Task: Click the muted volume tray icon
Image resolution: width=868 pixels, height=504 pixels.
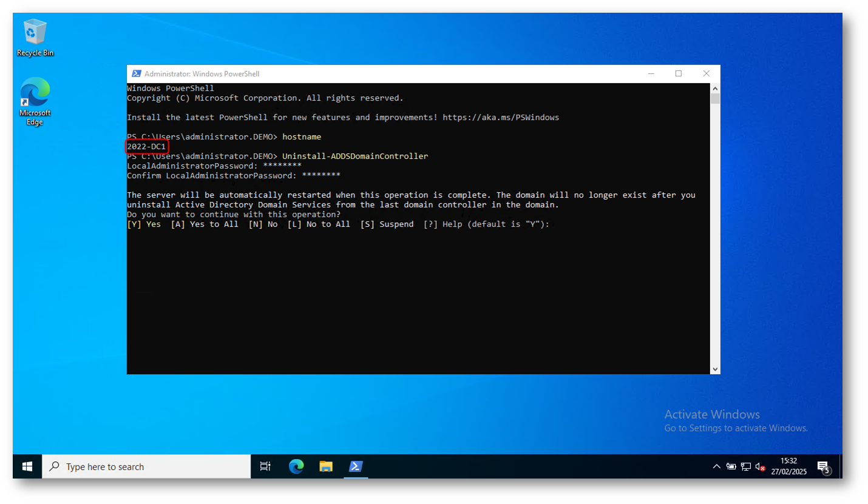Action: [760, 467]
